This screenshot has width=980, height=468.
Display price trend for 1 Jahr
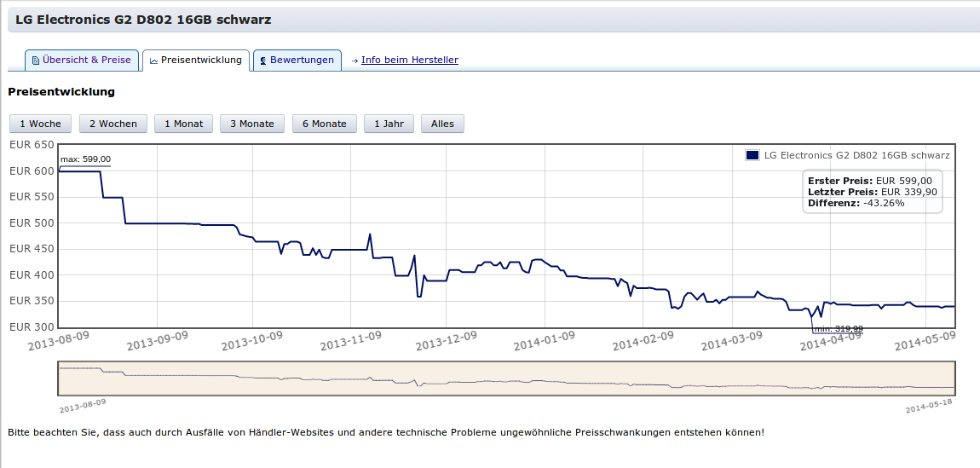tap(389, 124)
